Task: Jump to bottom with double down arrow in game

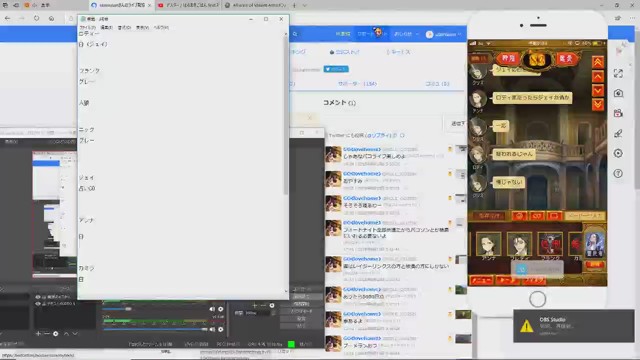Action: 598,104
